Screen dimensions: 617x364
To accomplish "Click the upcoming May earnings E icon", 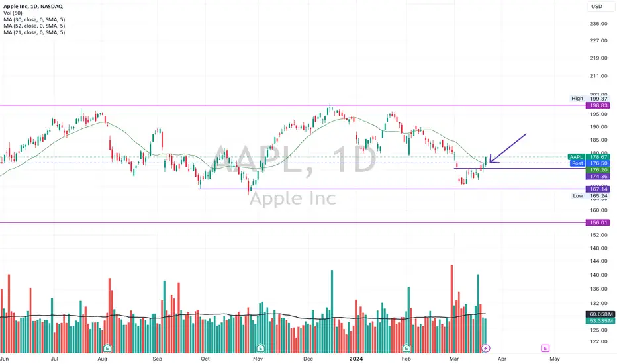I will pyautogui.click(x=545, y=348).
